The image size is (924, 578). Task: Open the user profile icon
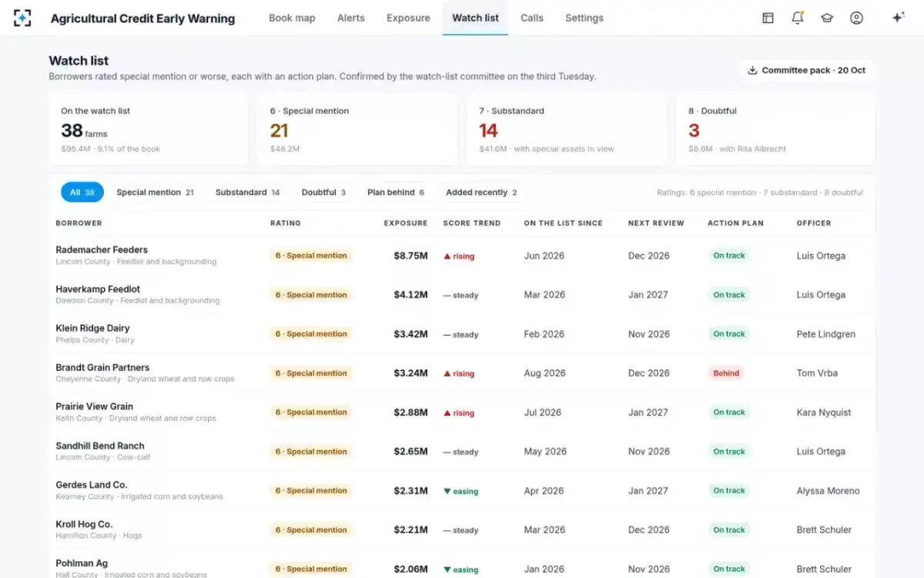pos(856,18)
